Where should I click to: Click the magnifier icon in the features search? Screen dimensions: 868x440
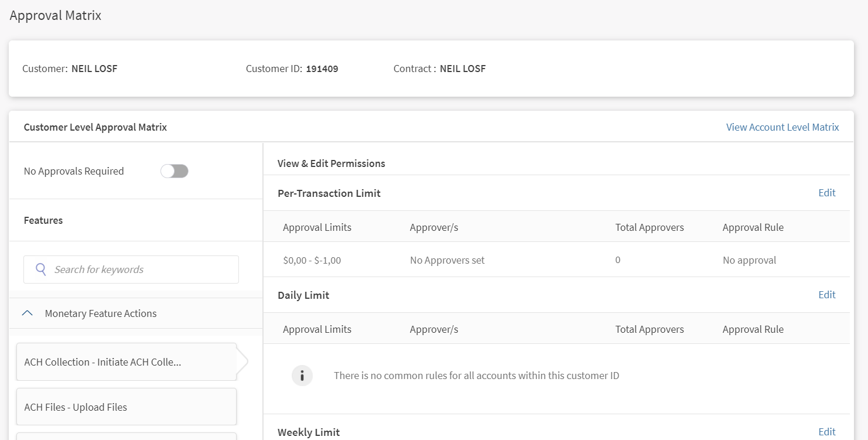click(x=40, y=270)
